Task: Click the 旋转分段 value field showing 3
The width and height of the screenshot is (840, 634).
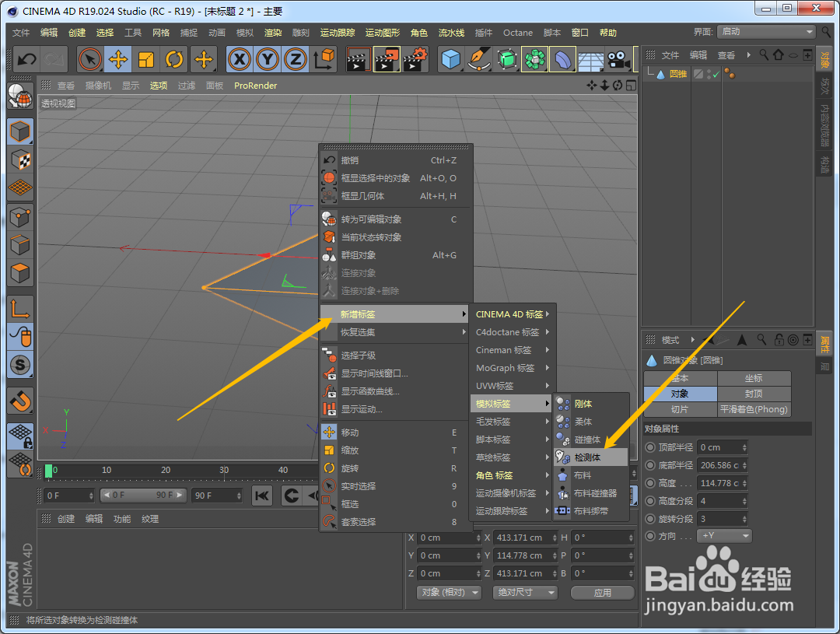Action: coord(722,519)
